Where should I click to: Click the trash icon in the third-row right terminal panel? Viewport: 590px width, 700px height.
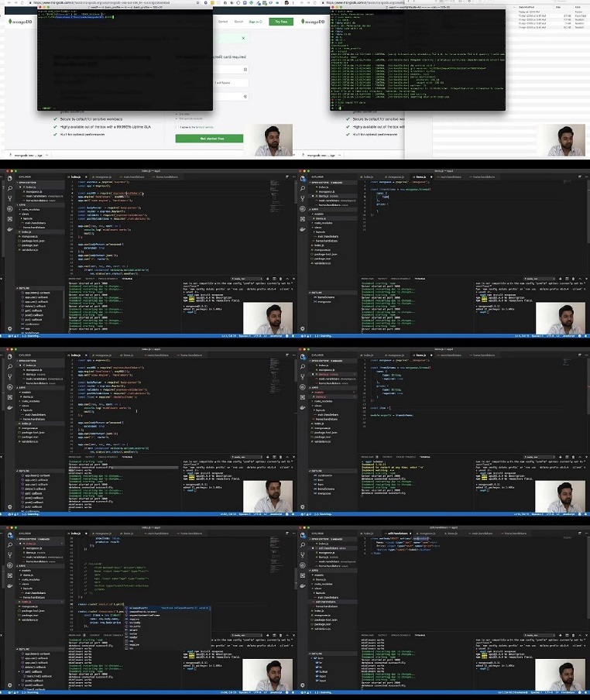coord(573,457)
